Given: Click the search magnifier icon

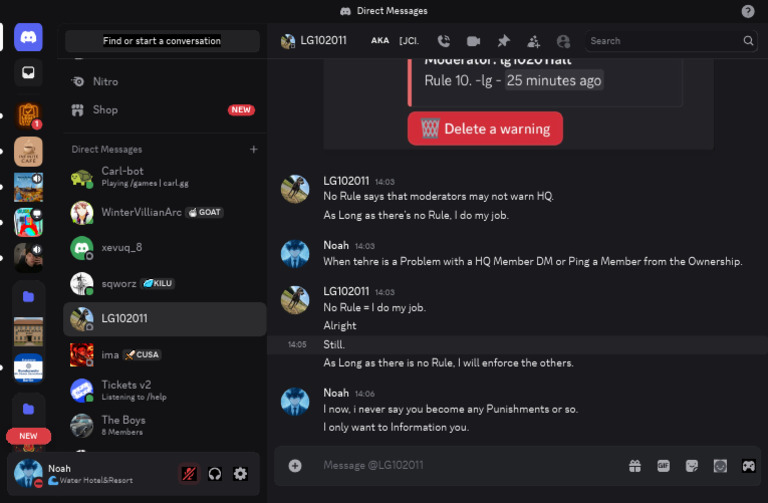Looking at the screenshot, I should [748, 41].
